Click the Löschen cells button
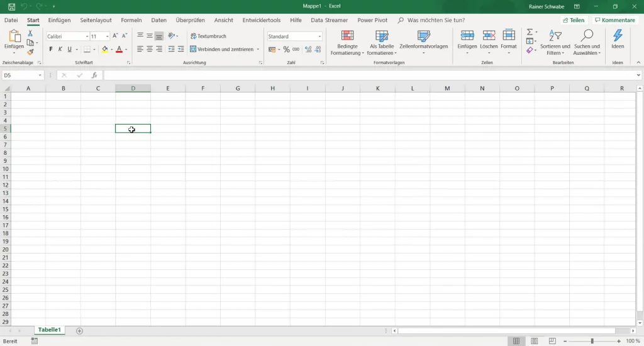Image resolution: width=644 pixels, height=346 pixels. (488, 42)
